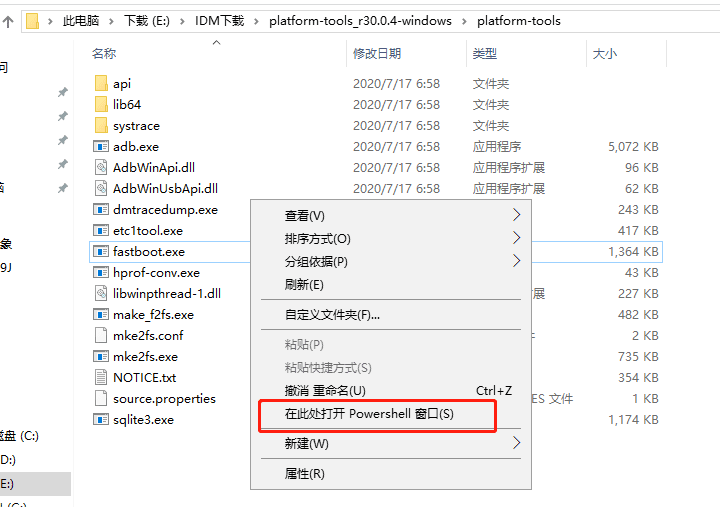This screenshot has width=720, height=507.
Task: Click the sqlite3.exe application icon
Action: pos(100,420)
